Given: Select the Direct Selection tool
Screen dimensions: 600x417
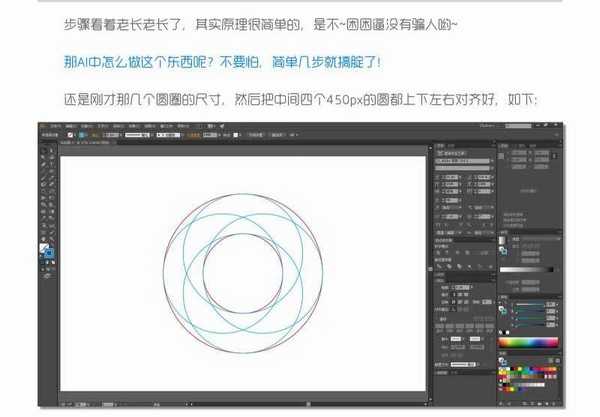Looking at the screenshot, I should click(52, 152).
